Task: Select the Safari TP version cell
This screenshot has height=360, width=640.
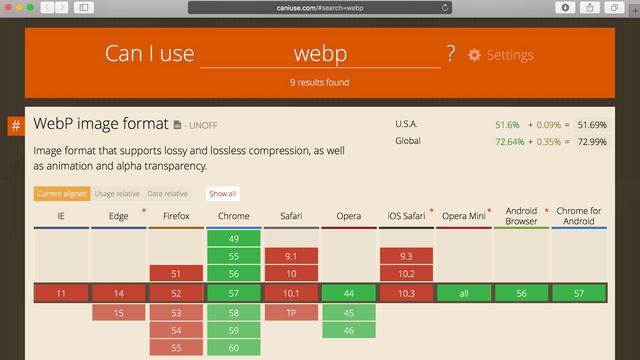Action: coord(291,313)
